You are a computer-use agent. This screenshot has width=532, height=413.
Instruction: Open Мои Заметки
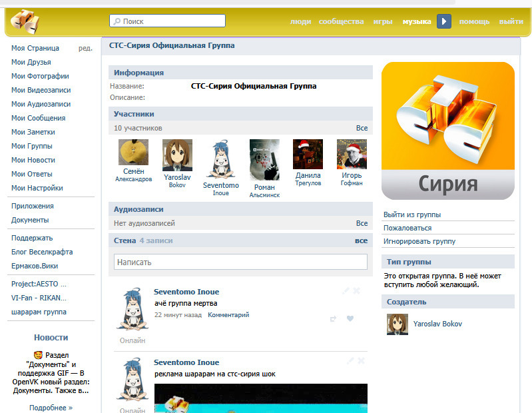[33, 132]
